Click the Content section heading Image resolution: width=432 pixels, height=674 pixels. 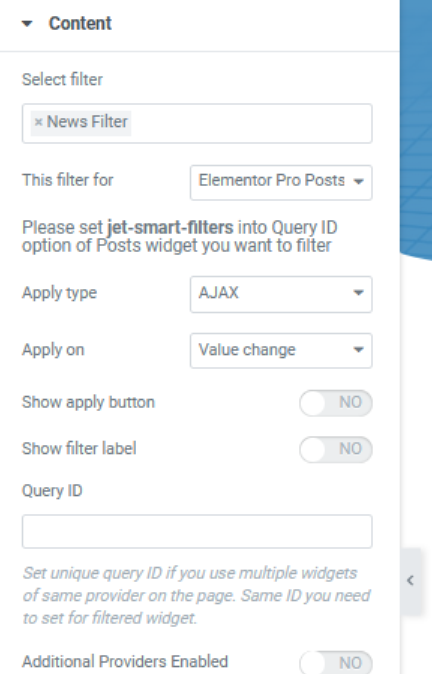(80, 23)
